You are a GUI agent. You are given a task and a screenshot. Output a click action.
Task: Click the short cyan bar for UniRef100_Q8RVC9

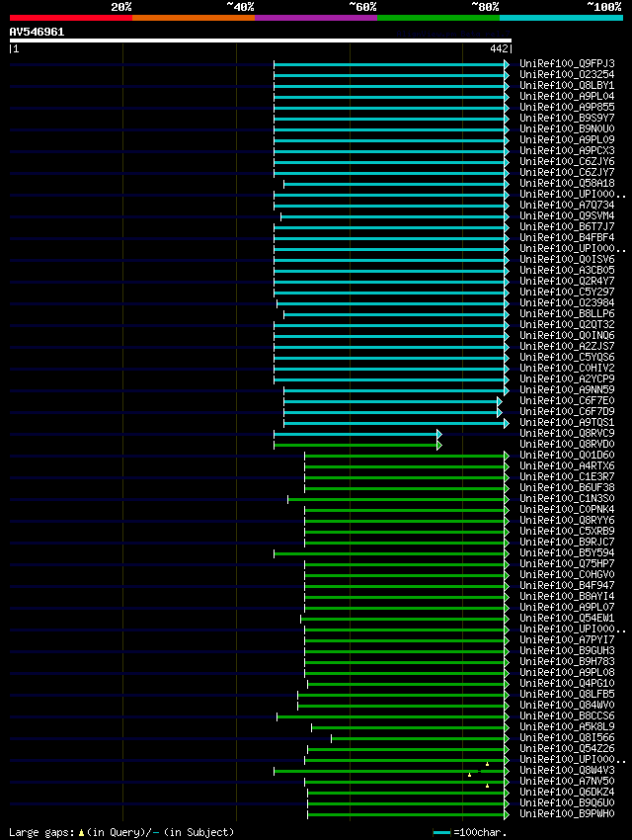[355, 434]
